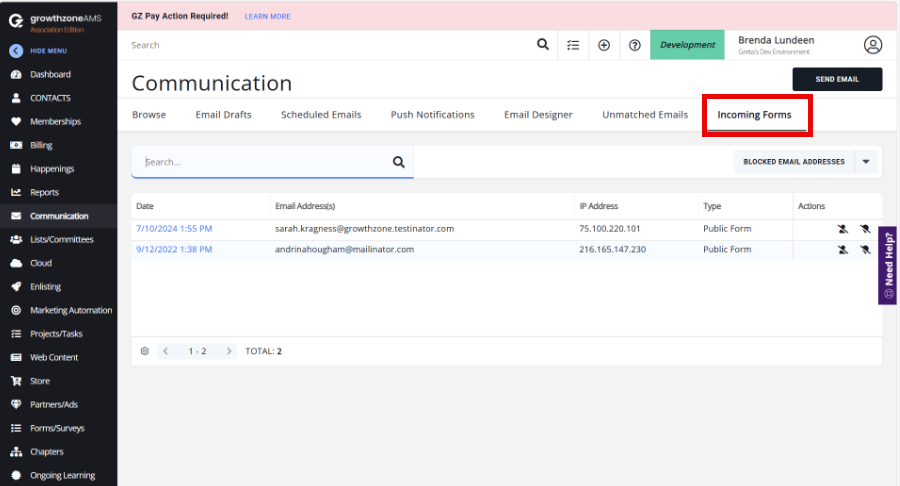This screenshot has width=900, height=486.
Task: Collapse sidebar with Hide Menu toggle
Action: (x=16, y=51)
